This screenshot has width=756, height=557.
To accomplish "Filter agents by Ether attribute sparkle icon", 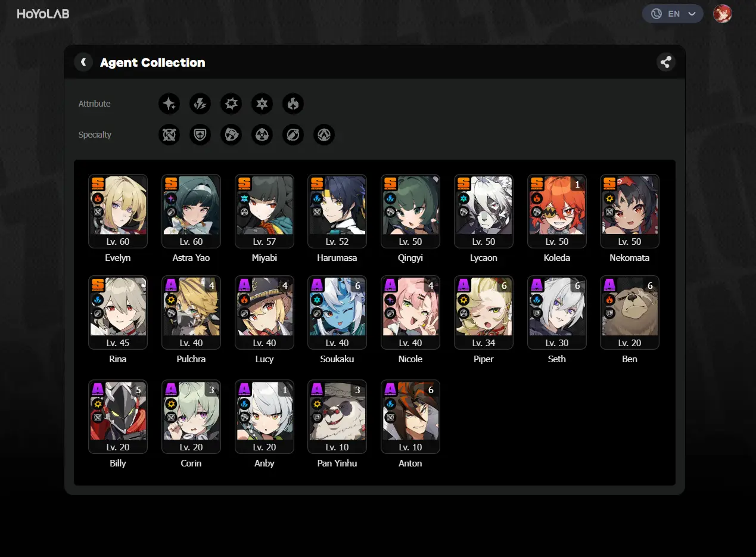I will [x=169, y=104].
